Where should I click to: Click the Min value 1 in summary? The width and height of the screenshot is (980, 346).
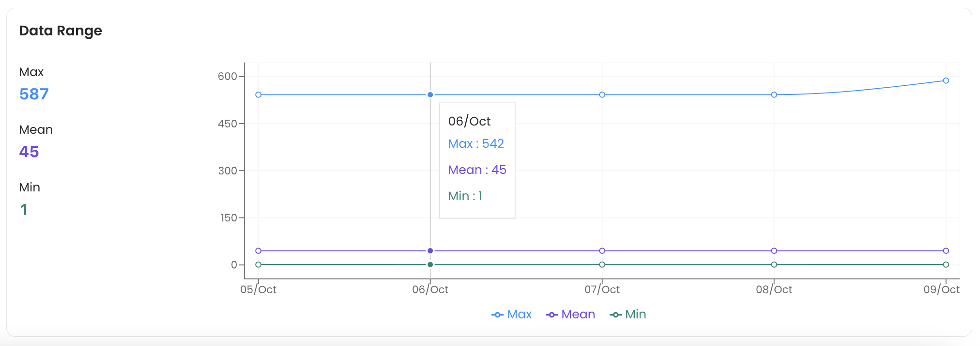pyautogui.click(x=24, y=210)
